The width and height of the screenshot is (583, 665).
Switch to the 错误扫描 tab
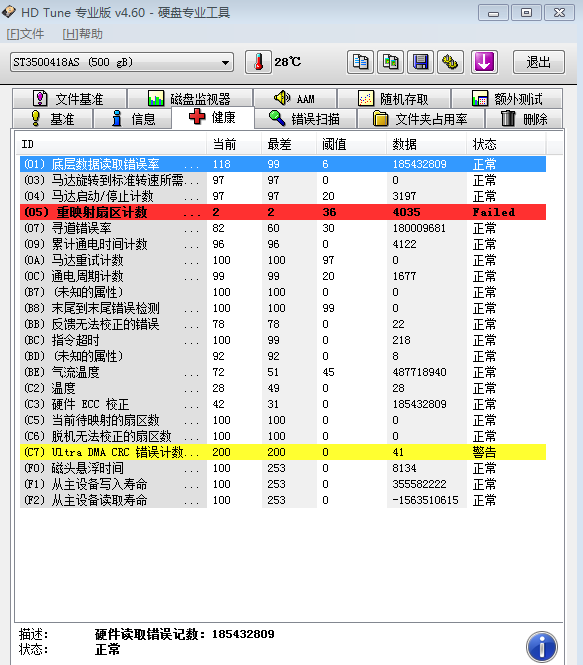(x=305, y=119)
